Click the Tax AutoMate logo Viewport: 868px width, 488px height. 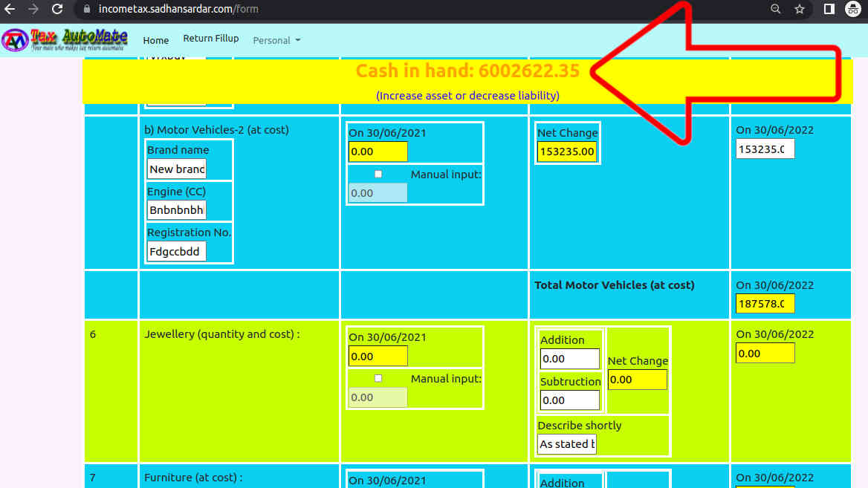click(65, 39)
